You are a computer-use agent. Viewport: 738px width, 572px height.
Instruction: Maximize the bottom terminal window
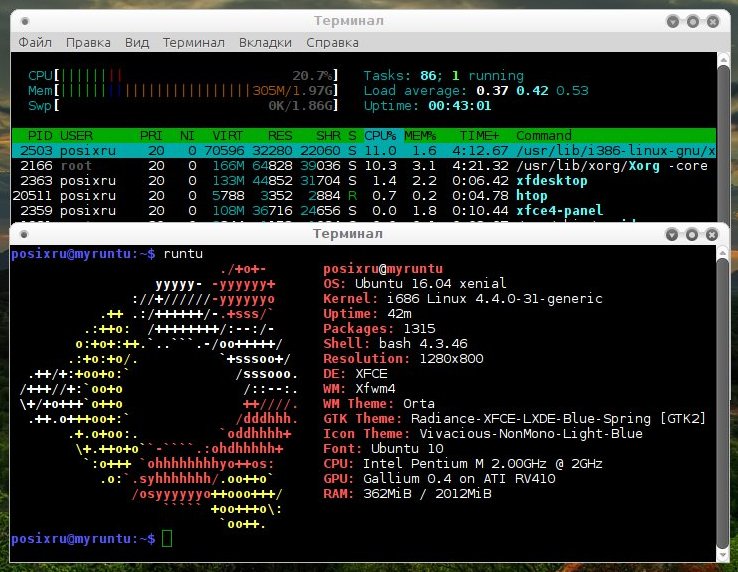pos(692,234)
